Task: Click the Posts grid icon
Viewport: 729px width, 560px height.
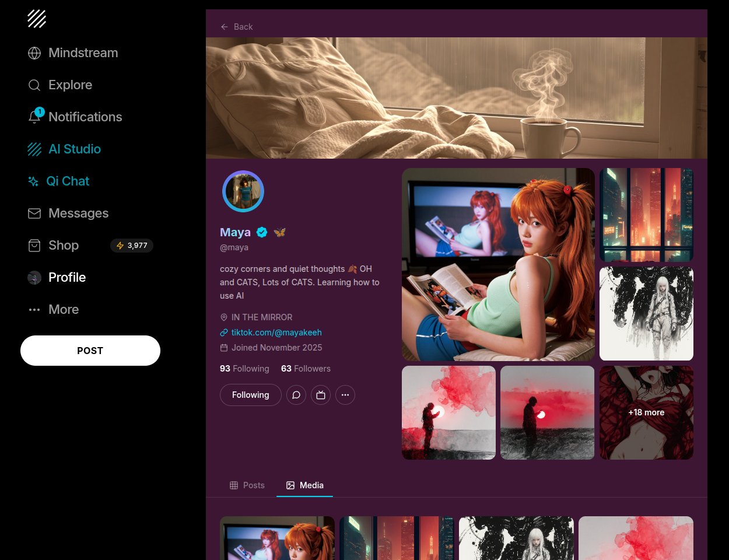Action: point(234,485)
